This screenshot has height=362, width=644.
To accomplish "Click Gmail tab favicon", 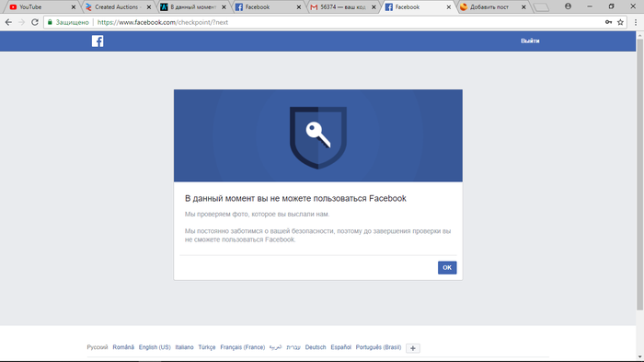I will coord(314,7).
